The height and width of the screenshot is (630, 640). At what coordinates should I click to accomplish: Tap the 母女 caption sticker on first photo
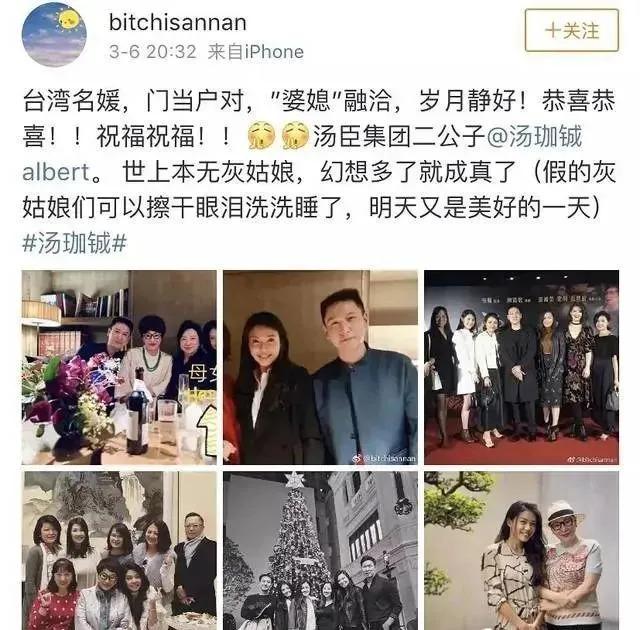coord(203,373)
